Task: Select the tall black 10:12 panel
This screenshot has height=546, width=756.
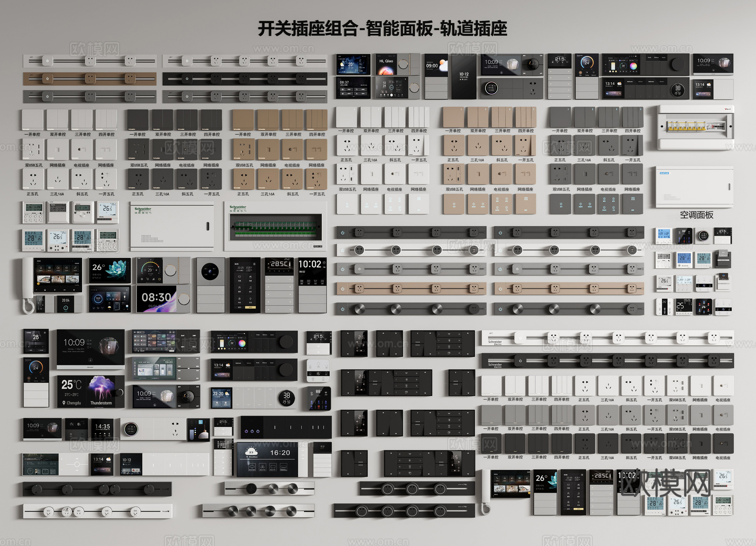Action: pyautogui.click(x=464, y=76)
